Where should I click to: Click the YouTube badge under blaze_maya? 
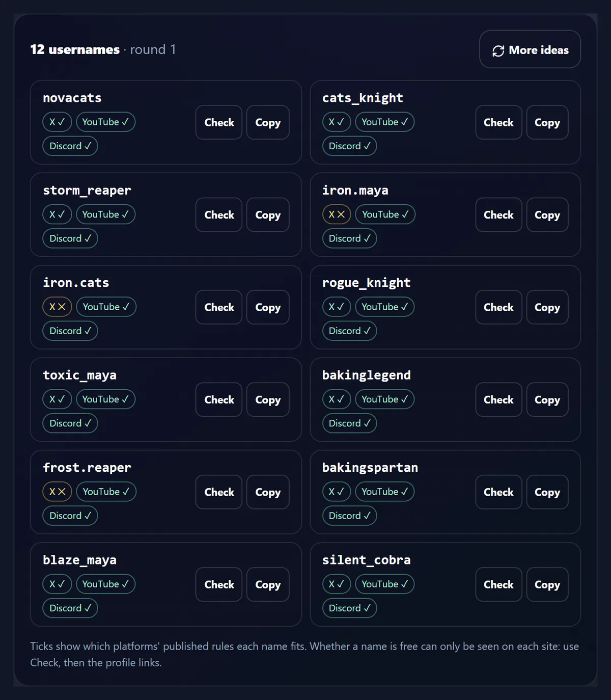click(x=105, y=584)
